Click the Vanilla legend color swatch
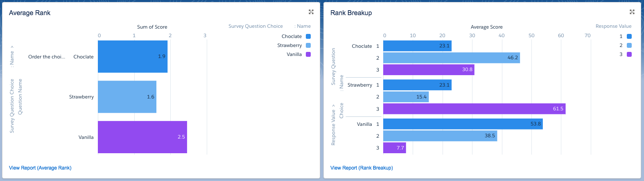Viewport: 644px width, 181px height. (x=308, y=54)
